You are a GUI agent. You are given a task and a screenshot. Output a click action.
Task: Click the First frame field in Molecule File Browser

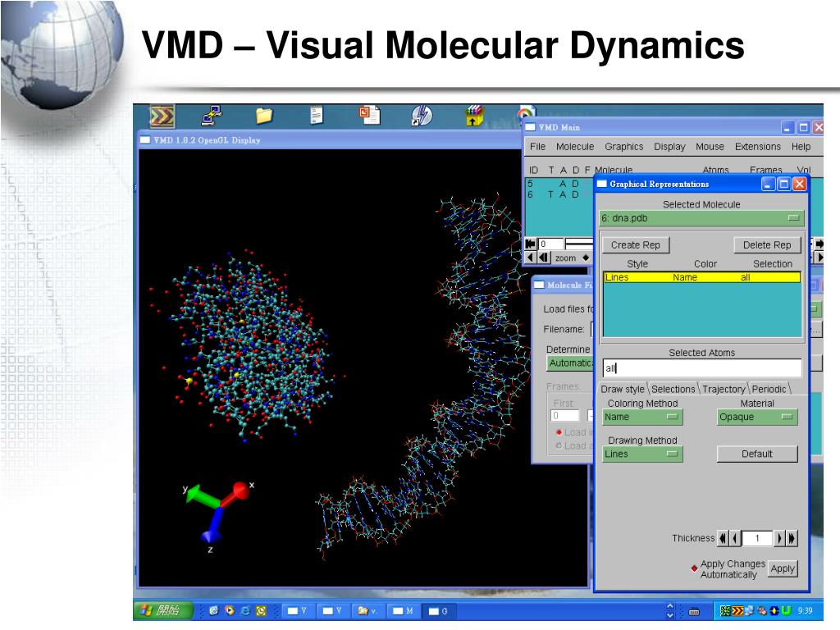pos(565,415)
